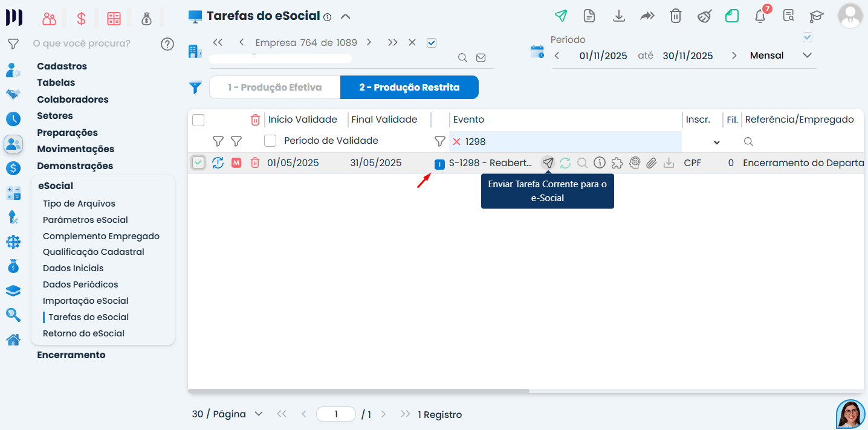Click the help question mark icon
868x430 pixels.
pyautogui.click(x=167, y=44)
